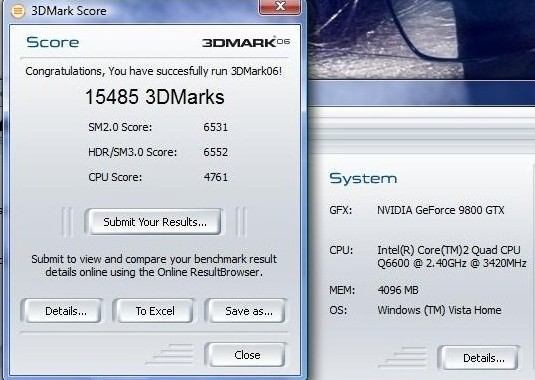The width and height of the screenshot is (535, 380).
Task: Click the Q6600 @ 2.40GHz @ 3420MHz line
Action: point(452,263)
